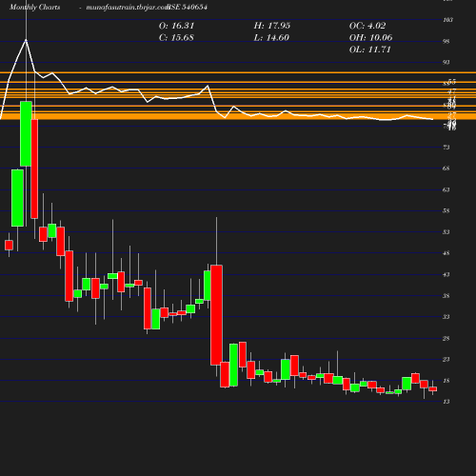Click the "BSE 540654" symbol label

pyautogui.click(x=188, y=7)
